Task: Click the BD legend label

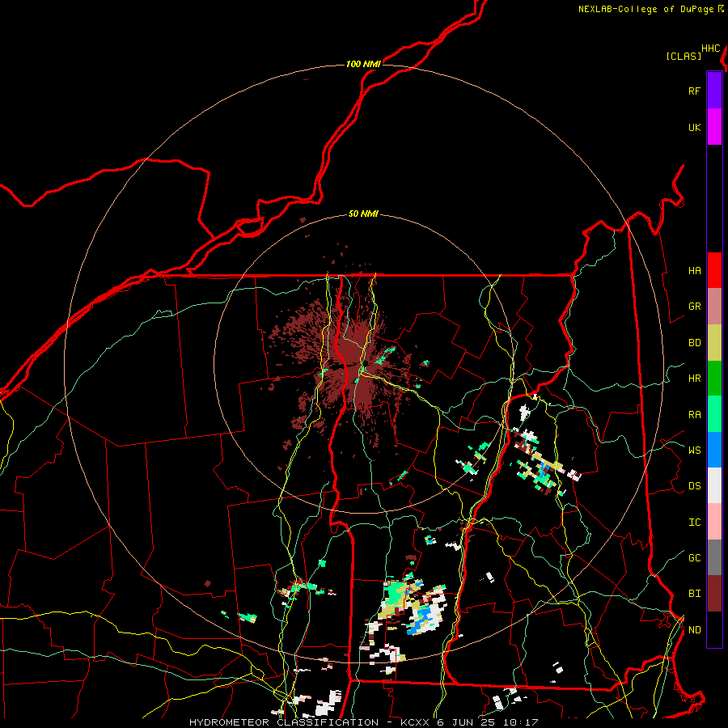Action: (x=694, y=343)
